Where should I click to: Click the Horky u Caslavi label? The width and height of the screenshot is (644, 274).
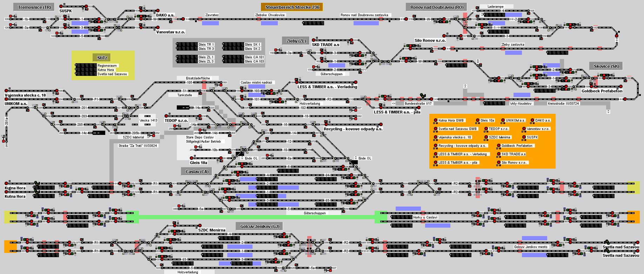425,217
